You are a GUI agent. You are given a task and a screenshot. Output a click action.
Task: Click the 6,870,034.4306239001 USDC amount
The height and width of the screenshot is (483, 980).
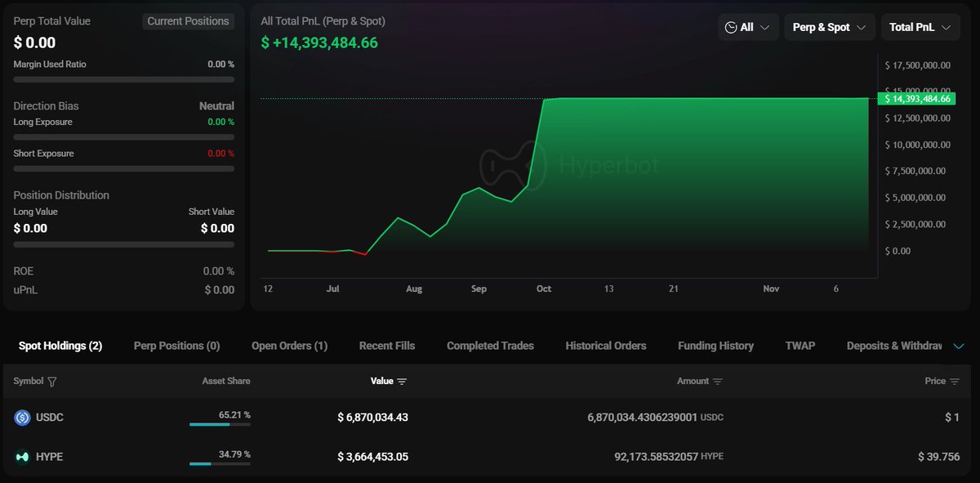click(x=655, y=418)
